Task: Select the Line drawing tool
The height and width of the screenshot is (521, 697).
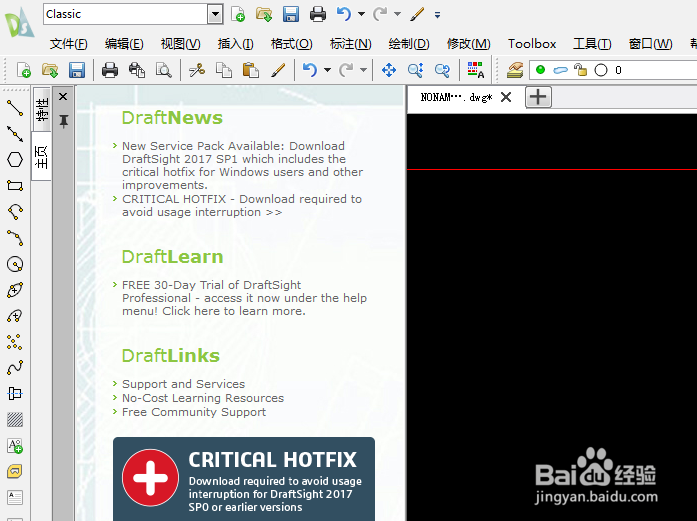Action: pos(15,108)
